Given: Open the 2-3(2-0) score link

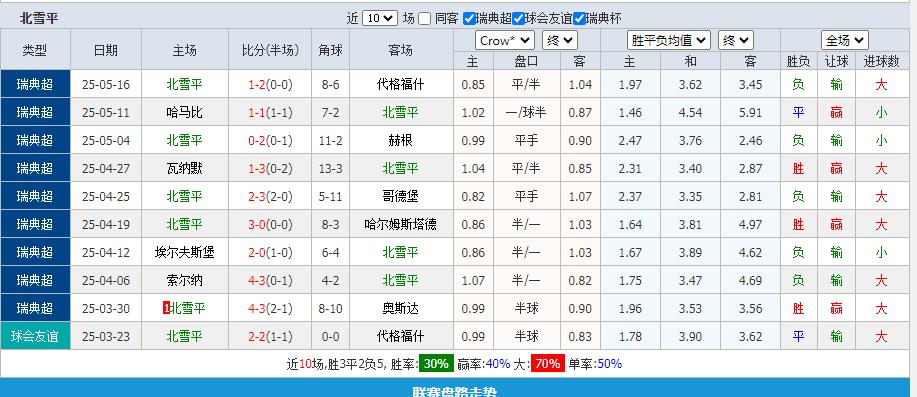Looking at the screenshot, I should (270, 197).
